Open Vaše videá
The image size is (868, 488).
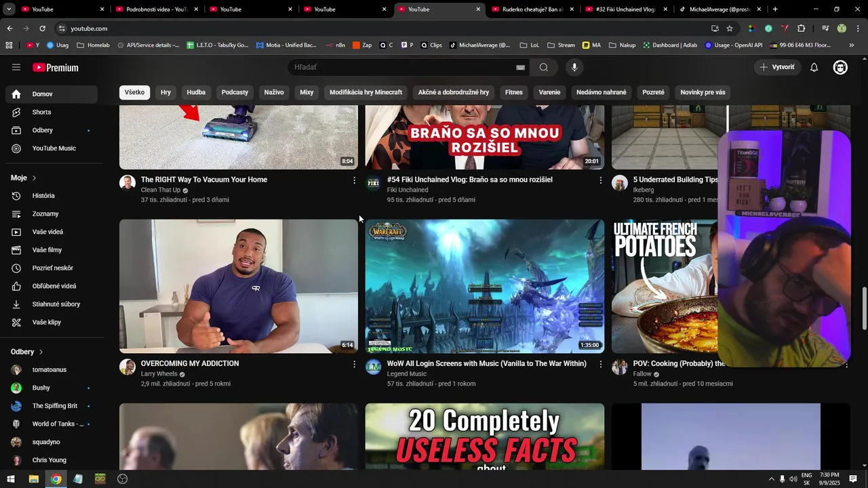pyautogui.click(x=52, y=232)
